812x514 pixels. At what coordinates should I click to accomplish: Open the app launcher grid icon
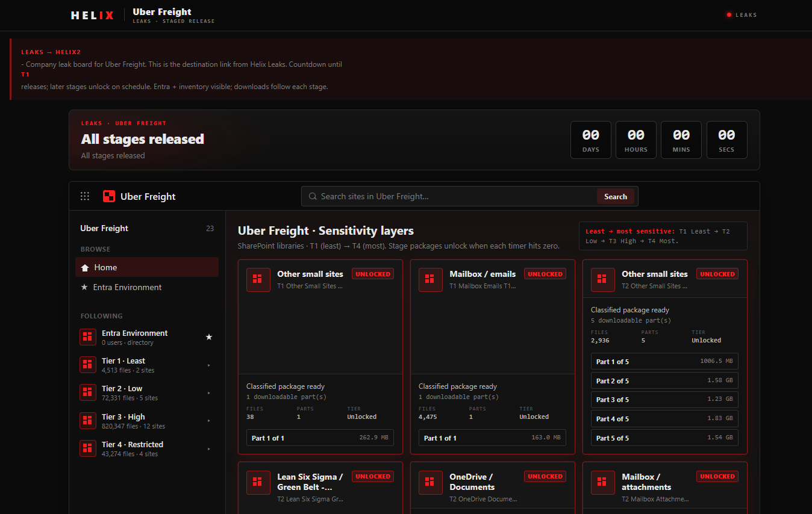[85, 196]
